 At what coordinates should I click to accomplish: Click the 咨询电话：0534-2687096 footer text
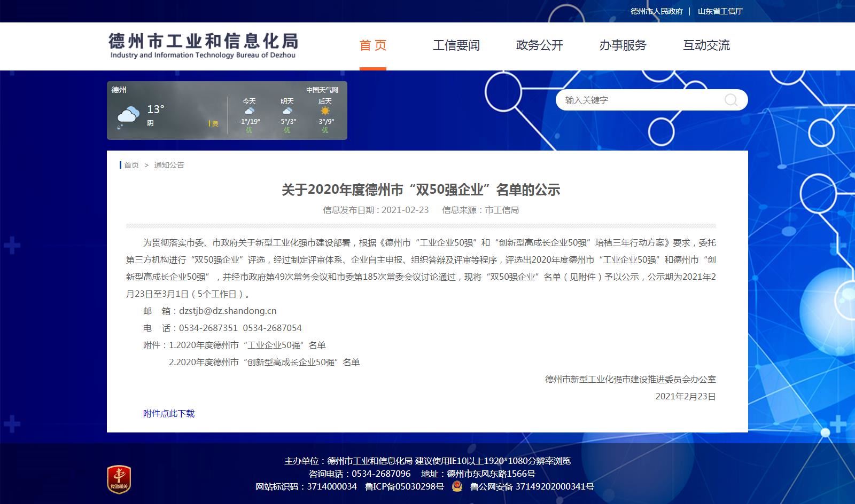click(360, 474)
